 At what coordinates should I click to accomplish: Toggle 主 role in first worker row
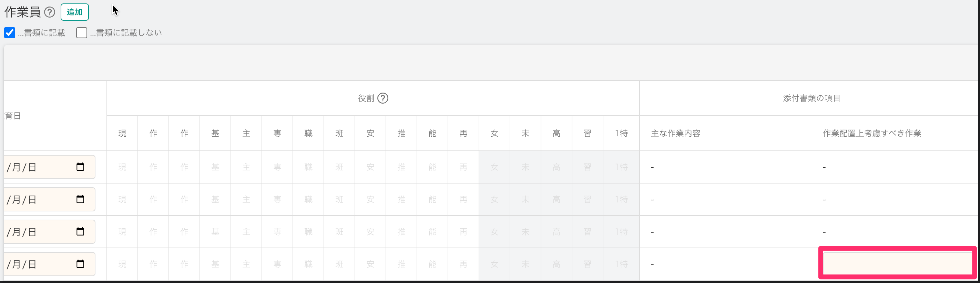[x=246, y=167]
